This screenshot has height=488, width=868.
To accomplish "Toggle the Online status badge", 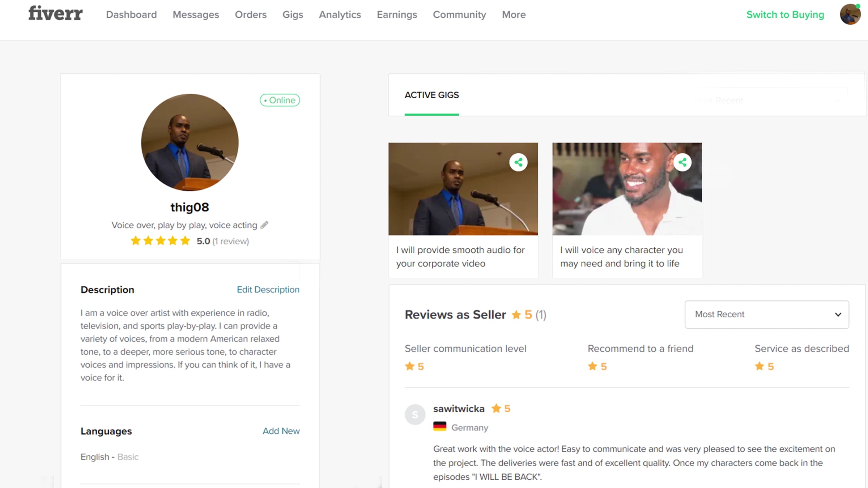I will tap(280, 100).
